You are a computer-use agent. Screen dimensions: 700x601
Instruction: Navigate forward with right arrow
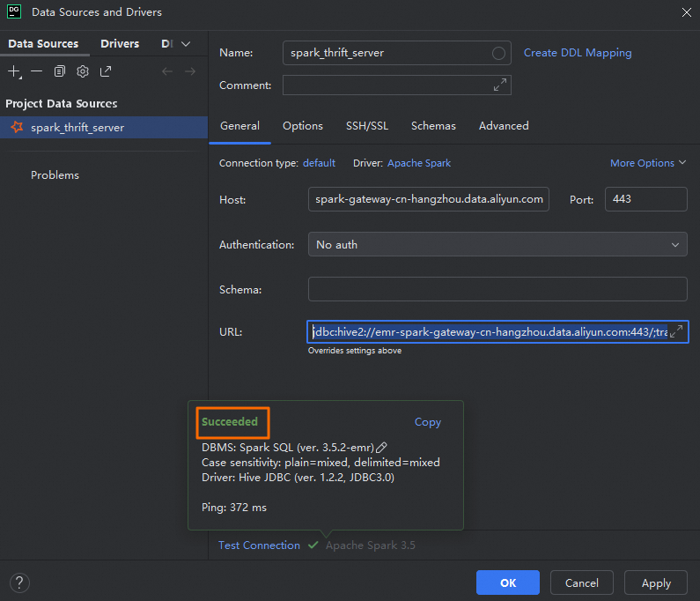(x=190, y=71)
